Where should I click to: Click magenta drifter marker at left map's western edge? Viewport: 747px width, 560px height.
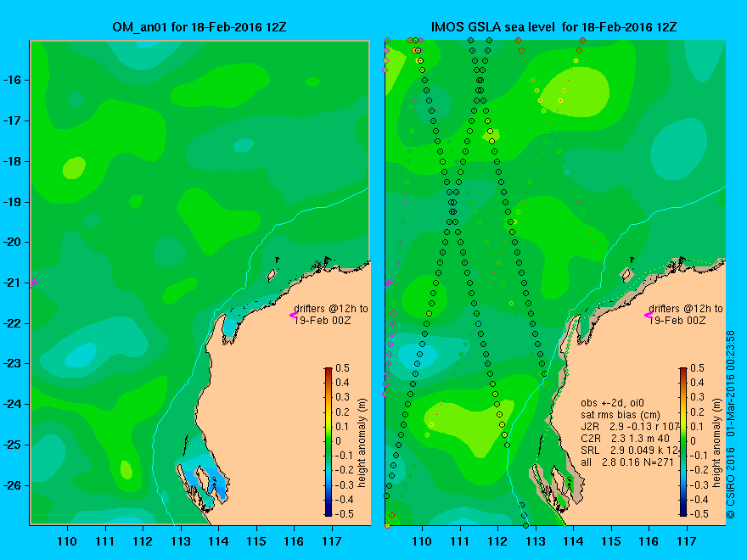33,283
